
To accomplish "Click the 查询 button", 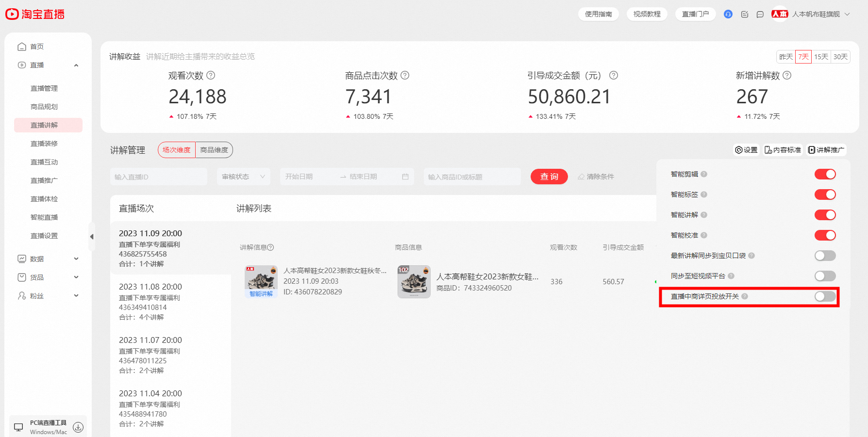I will click(549, 177).
